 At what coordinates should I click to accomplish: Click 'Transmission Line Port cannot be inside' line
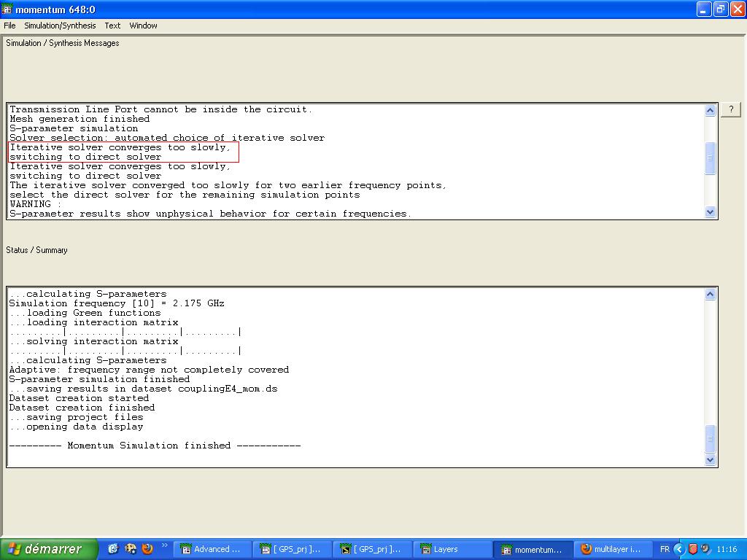click(160, 109)
